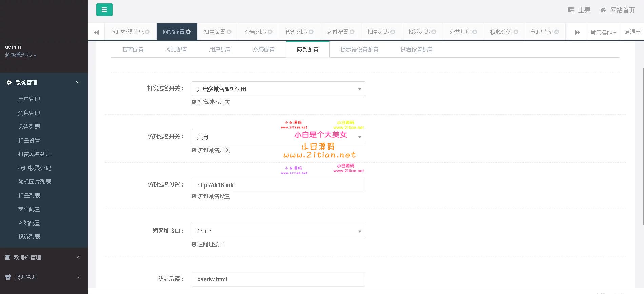Switch to the 用户配置 tab
Image resolution: width=644 pixels, height=294 pixels.
pyautogui.click(x=220, y=50)
